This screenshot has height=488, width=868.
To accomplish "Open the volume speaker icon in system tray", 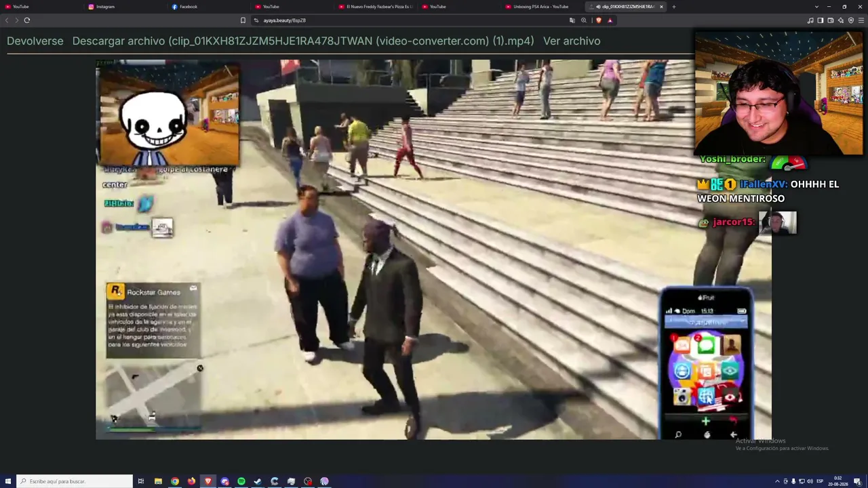I will 809,481.
